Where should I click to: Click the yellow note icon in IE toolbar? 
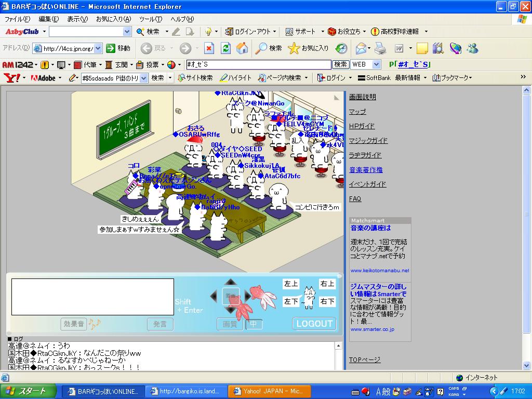click(422, 48)
